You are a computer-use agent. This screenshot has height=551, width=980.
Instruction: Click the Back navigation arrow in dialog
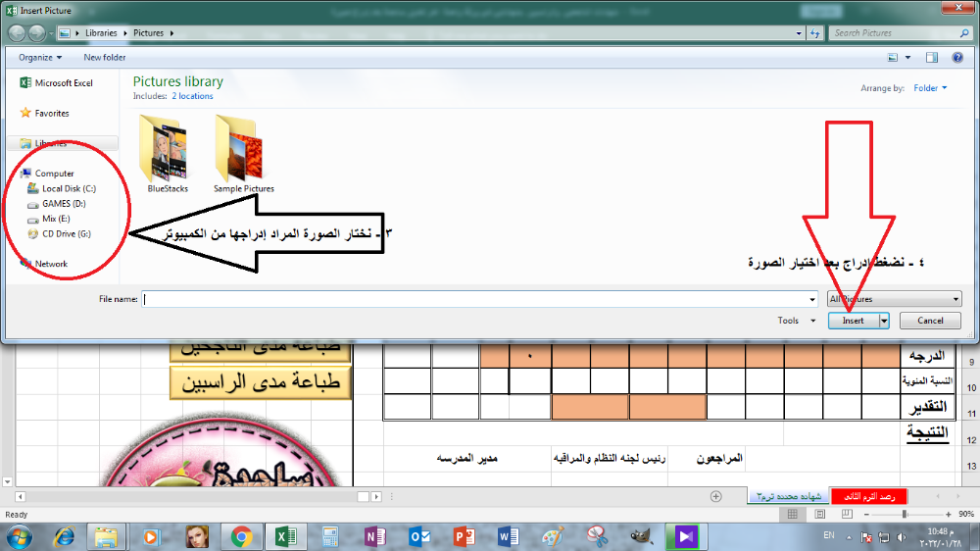[x=17, y=33]
